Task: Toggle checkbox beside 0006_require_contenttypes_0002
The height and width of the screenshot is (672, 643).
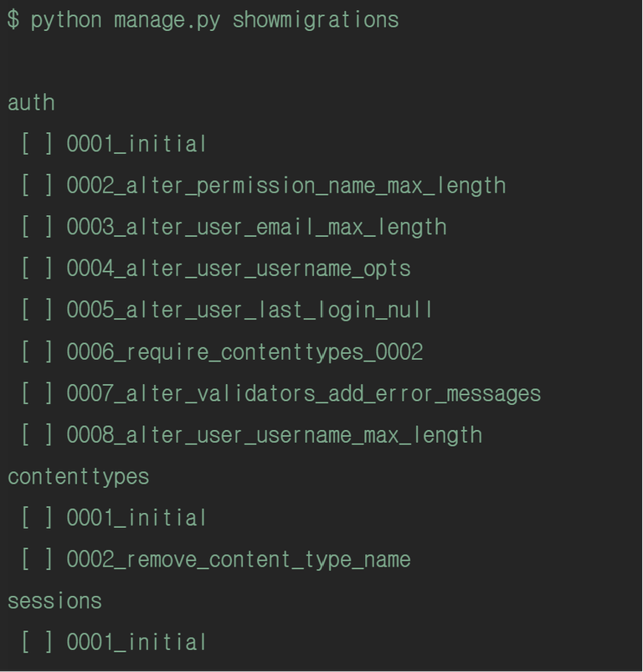Action: [37, 351]
